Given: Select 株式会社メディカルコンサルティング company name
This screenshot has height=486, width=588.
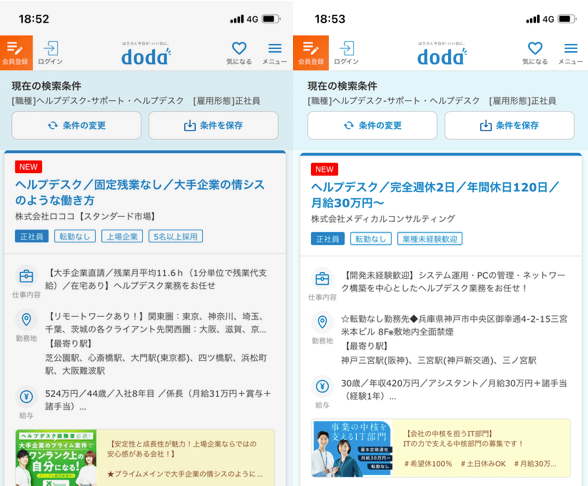Looking at the screenshot, I should click(x=383, y=219).
